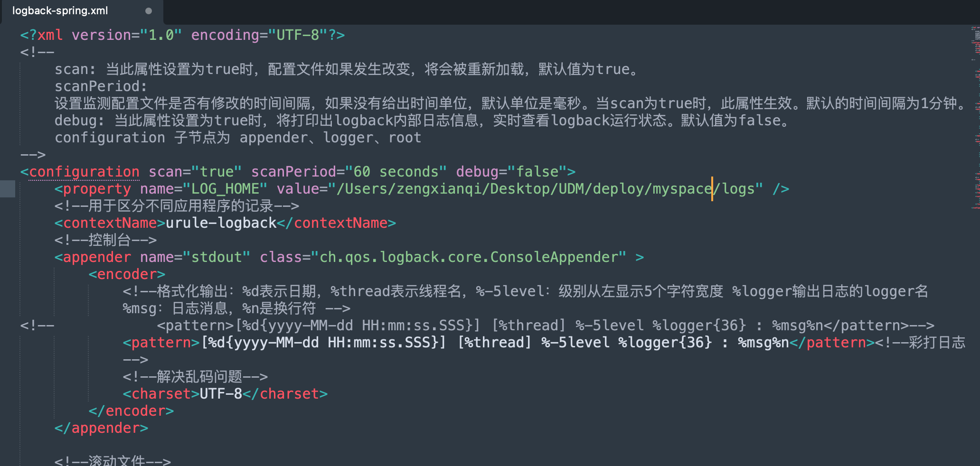Click the unsaved dot on logback-spring.xml tab

click(x=149, y=11)
